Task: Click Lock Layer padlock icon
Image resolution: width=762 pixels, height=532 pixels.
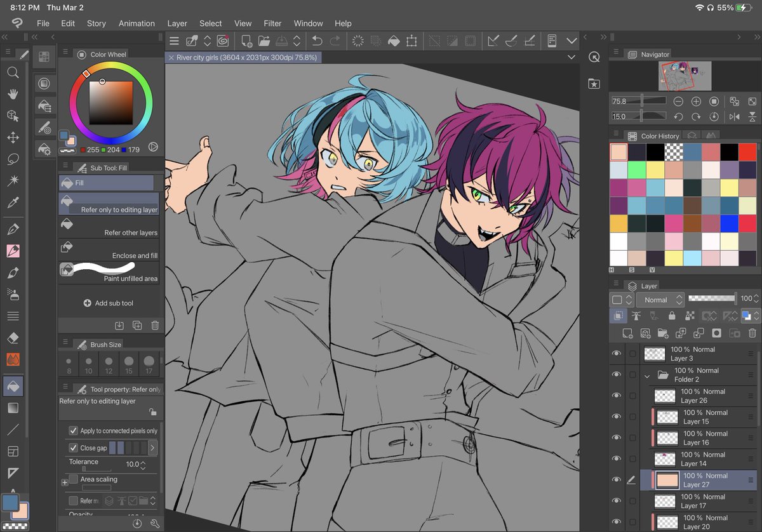Action: [x=672, y=316]
